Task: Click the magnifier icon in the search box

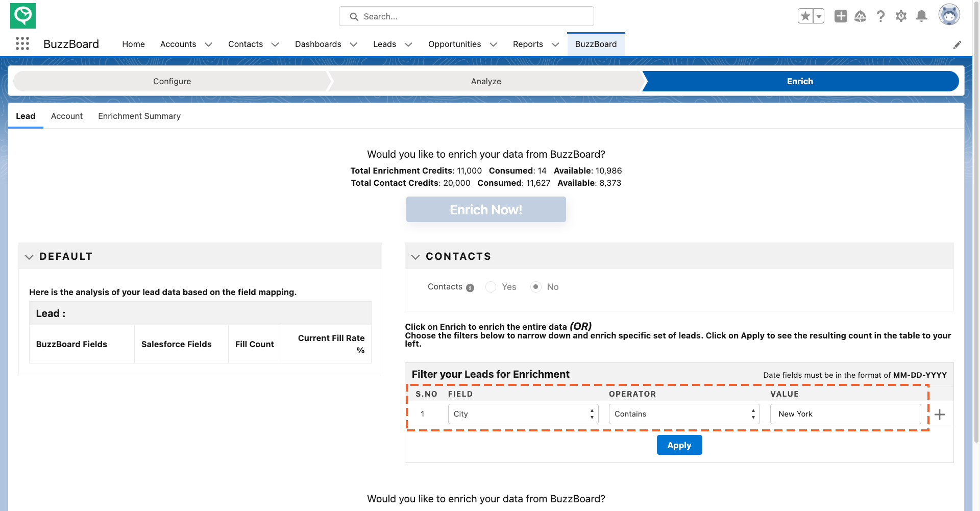Action: click(354, 17)
